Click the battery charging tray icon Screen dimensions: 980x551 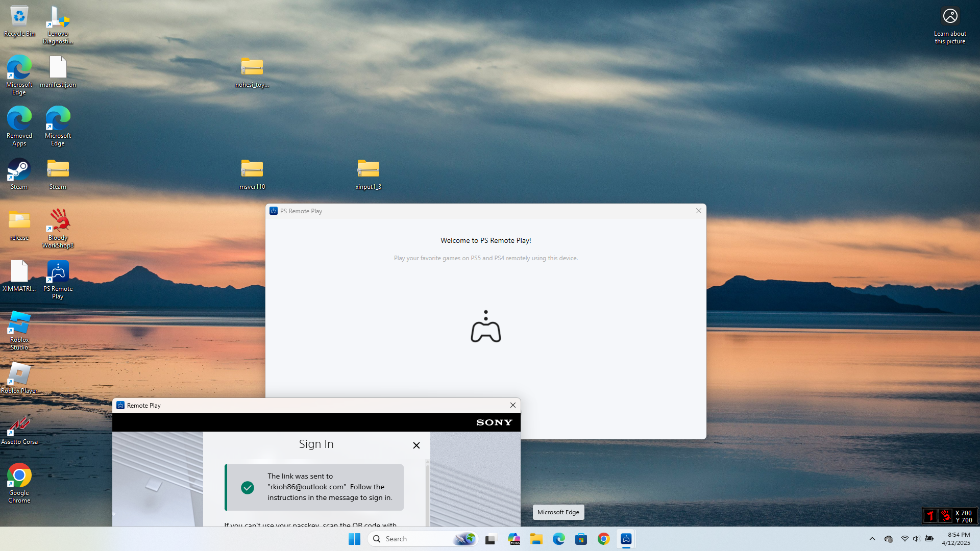[x=929, y=539]
